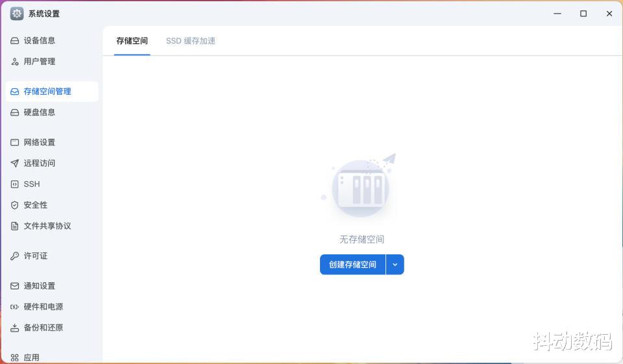Close the system settings window
Image resolution: width=623 pixels, height=364 pixels.
(609, 14)
